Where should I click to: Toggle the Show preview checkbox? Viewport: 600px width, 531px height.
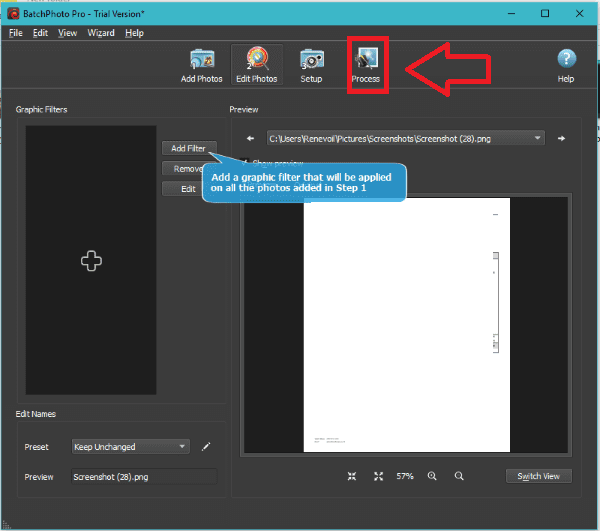pos(246,162)
